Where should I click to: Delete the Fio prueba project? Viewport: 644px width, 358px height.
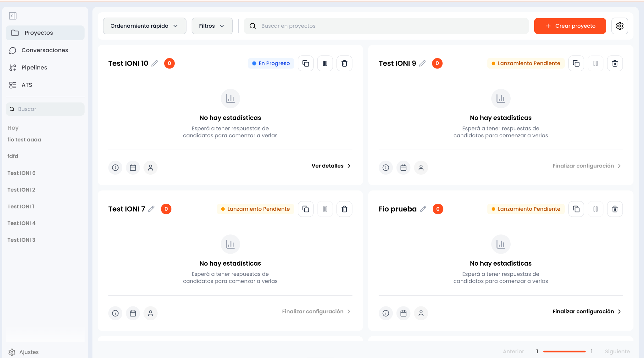[x=615, y=209]
